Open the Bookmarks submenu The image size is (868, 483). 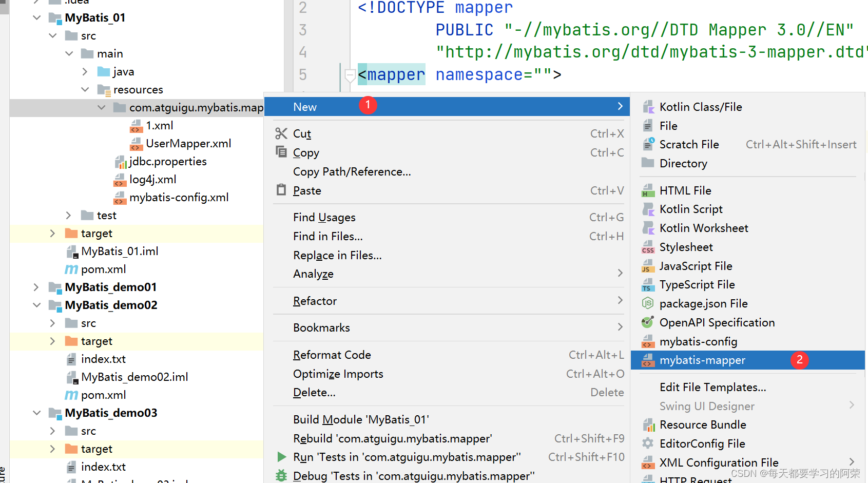(x=447, y=327)
